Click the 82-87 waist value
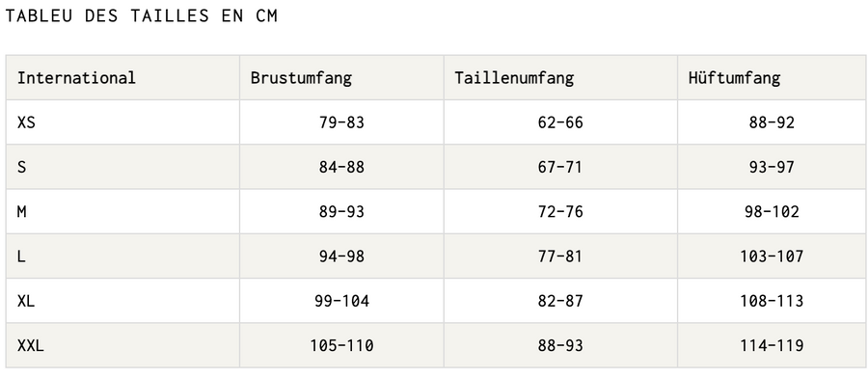 pyautogui.click(x=560, y=301)
